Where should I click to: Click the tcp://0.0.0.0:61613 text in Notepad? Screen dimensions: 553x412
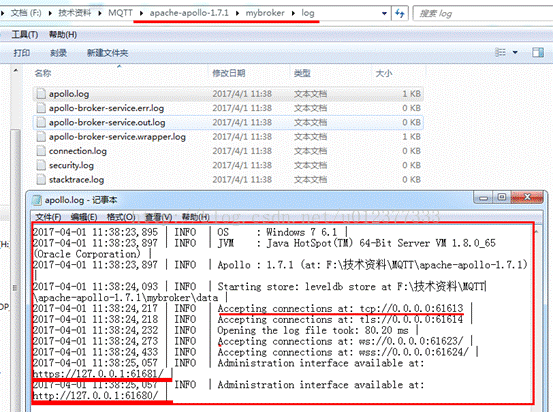pyautogui.click(x=411, y=308)
